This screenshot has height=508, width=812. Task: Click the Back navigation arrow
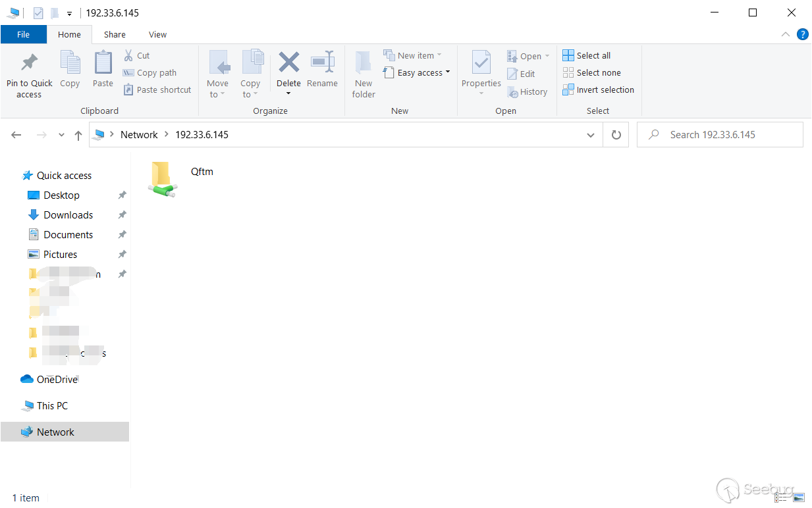pyautogui.click(x=16, y=135)
